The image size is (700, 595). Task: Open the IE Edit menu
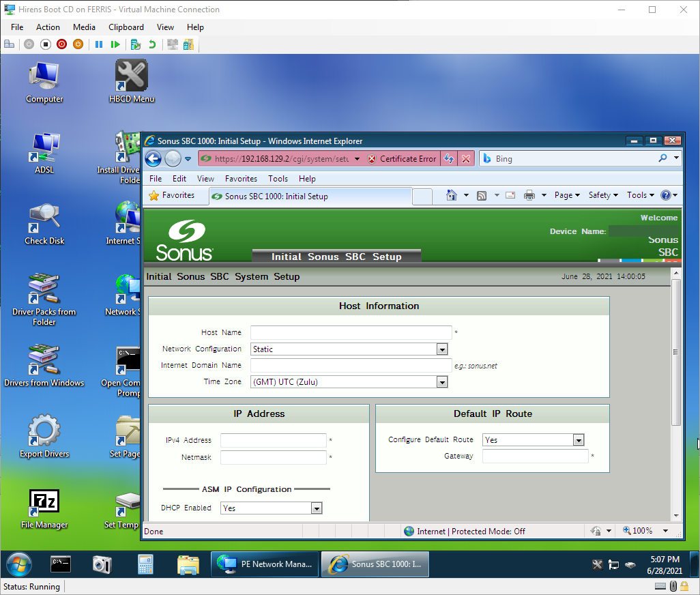[179, 179]
